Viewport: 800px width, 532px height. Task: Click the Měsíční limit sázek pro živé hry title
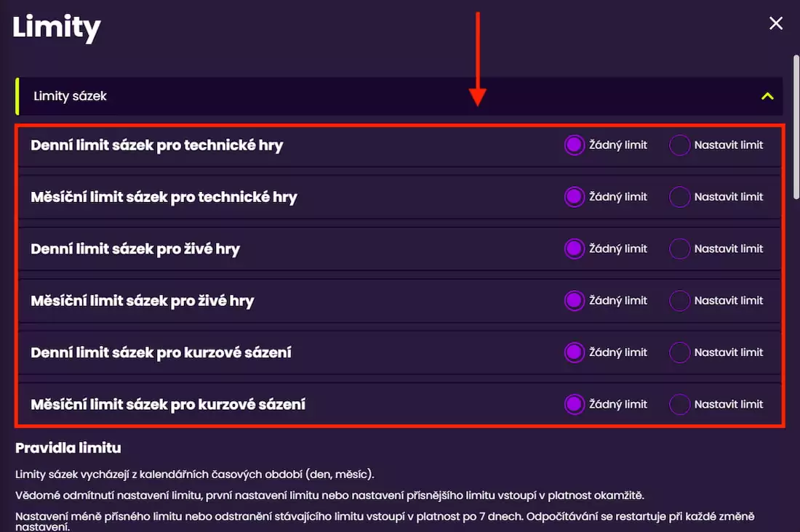pos(142,301)
